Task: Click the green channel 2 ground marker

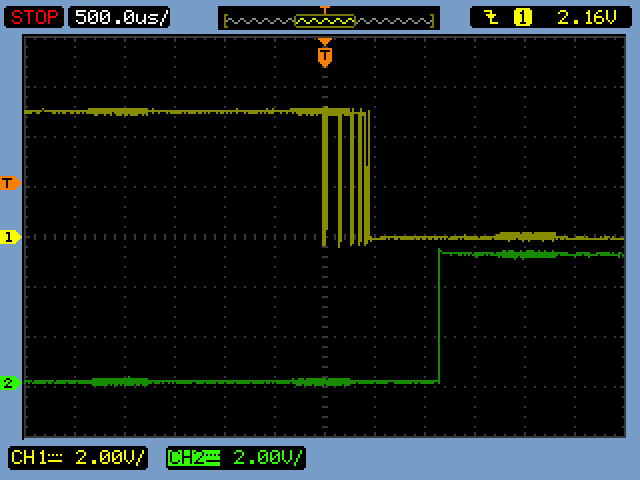Action: pyautogui.click(x=10, y=382)
